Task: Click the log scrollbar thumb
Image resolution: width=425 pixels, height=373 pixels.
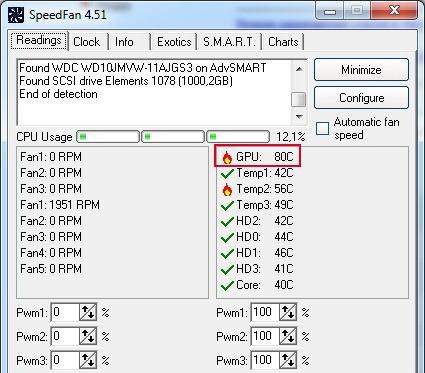Action: coord(299,99)
